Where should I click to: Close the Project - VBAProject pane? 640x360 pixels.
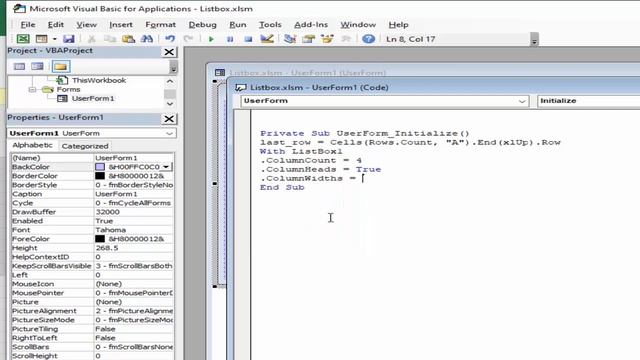tap(169, 52)
